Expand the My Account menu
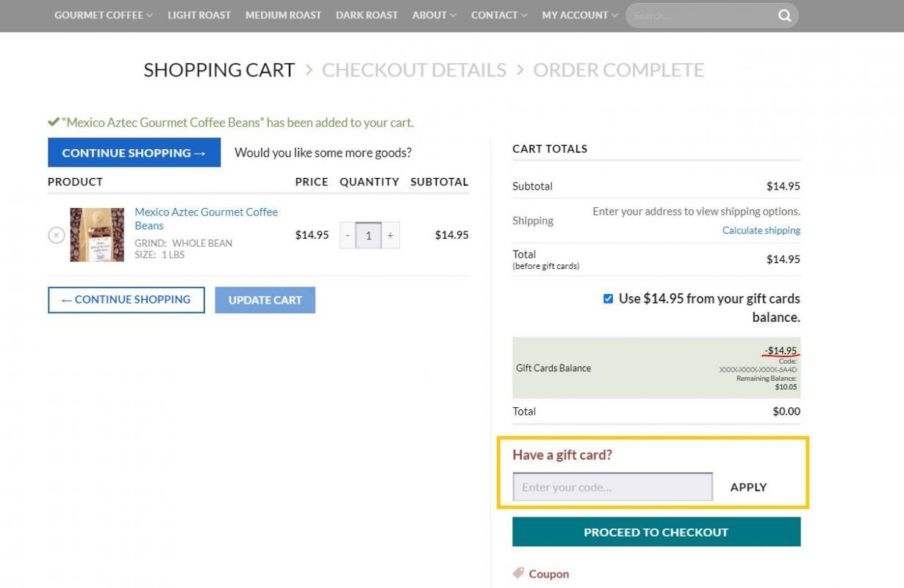 579,15
